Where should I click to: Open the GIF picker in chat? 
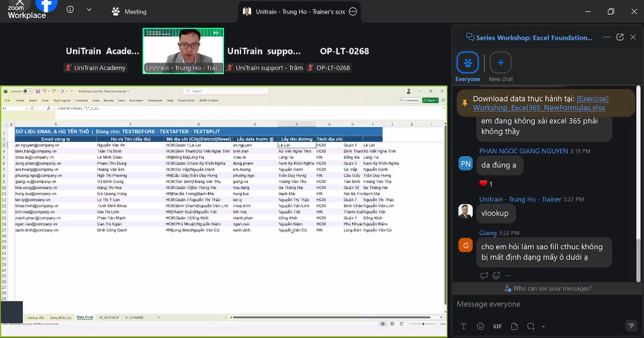tap(497, 326)
